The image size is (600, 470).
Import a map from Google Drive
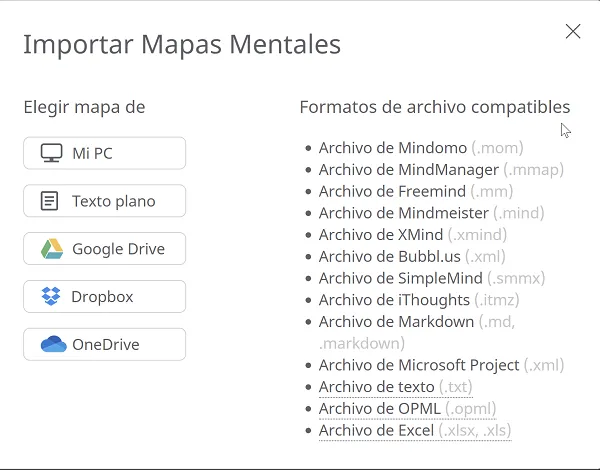[x=104, y=249]
